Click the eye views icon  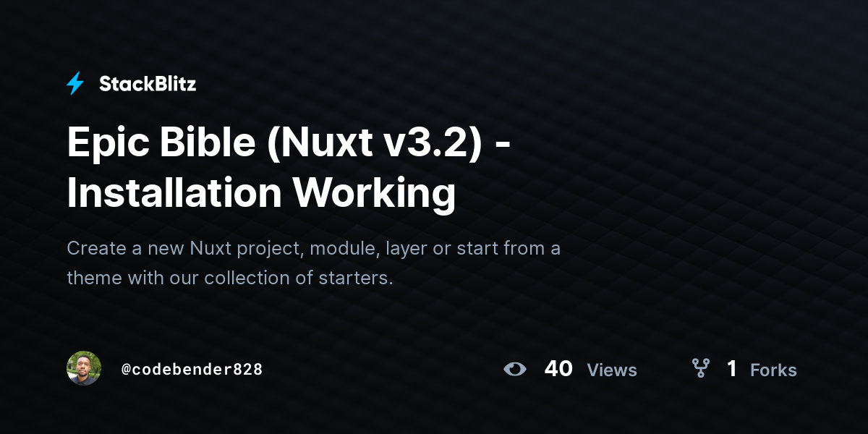(515, 369)
